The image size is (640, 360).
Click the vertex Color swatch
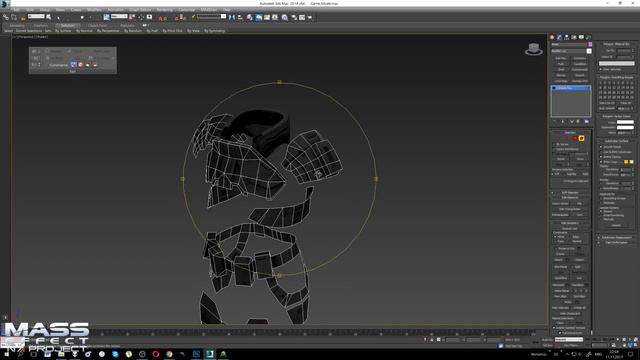(x=625, y=122)
